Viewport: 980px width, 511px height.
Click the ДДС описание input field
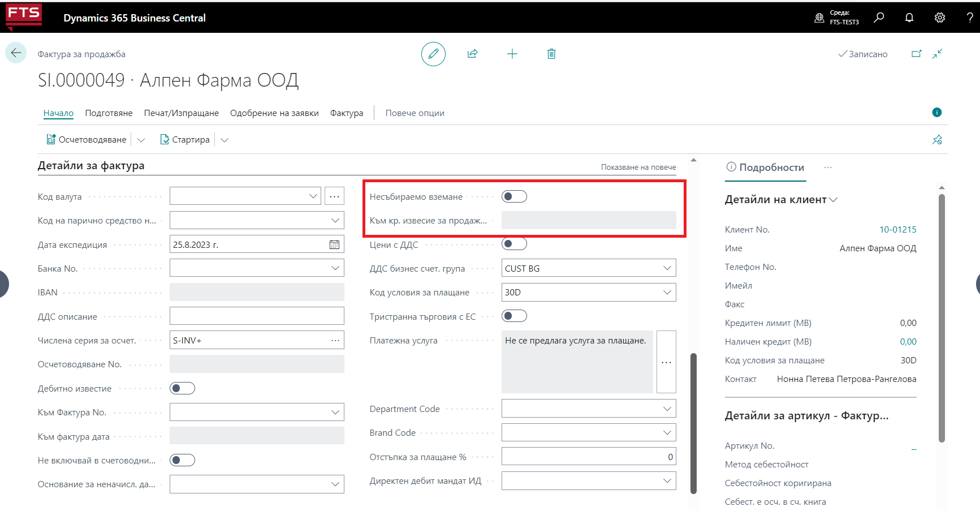pos(257,316)
